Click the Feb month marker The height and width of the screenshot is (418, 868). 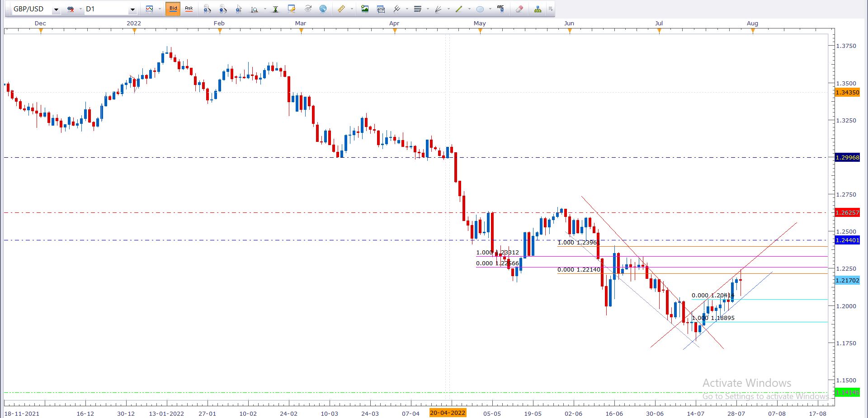pos(219,23)
